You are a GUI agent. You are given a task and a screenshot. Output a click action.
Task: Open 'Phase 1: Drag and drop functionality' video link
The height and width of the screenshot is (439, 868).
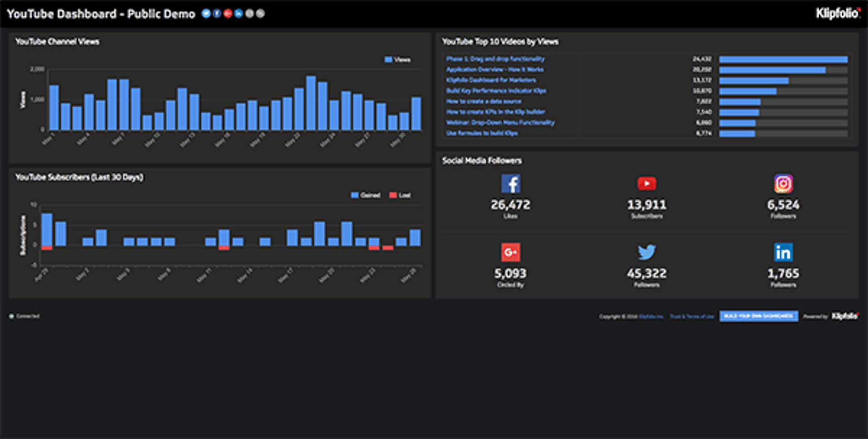click(x=495, y=59)
